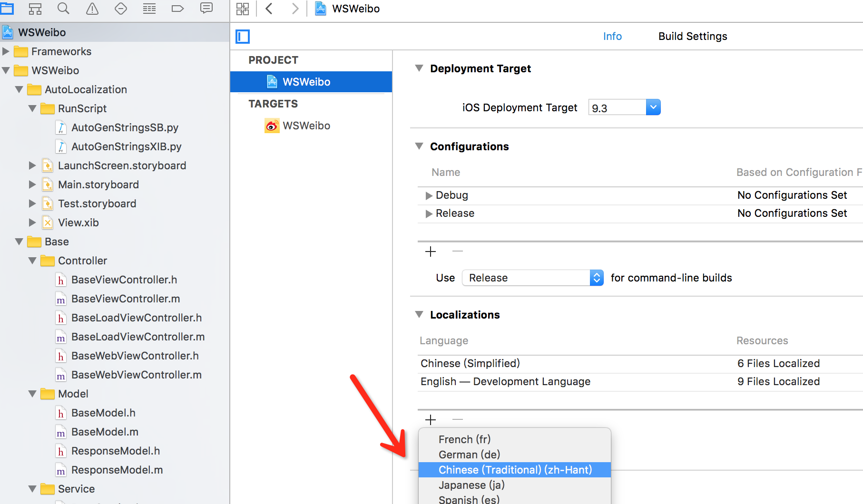Select English Development Language row

click(x=640, y=382)
